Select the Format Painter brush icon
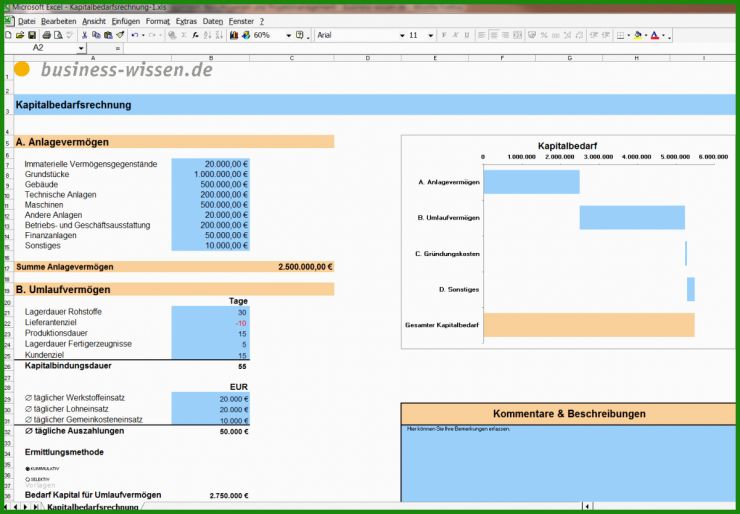The image size is (740, 514). 120,35
